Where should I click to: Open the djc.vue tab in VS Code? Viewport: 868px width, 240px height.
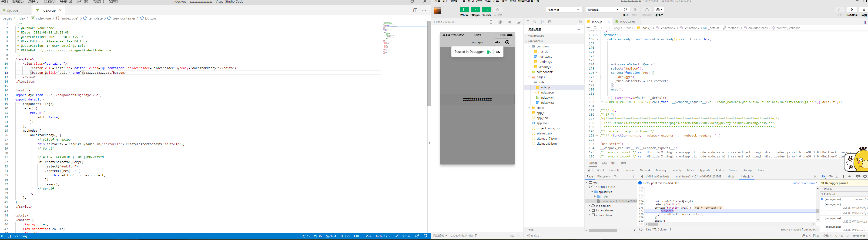click(x=13, y=10)
